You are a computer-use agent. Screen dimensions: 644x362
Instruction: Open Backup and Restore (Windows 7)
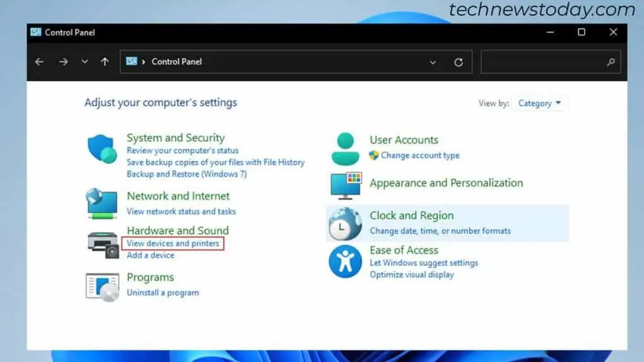point(186,173)
